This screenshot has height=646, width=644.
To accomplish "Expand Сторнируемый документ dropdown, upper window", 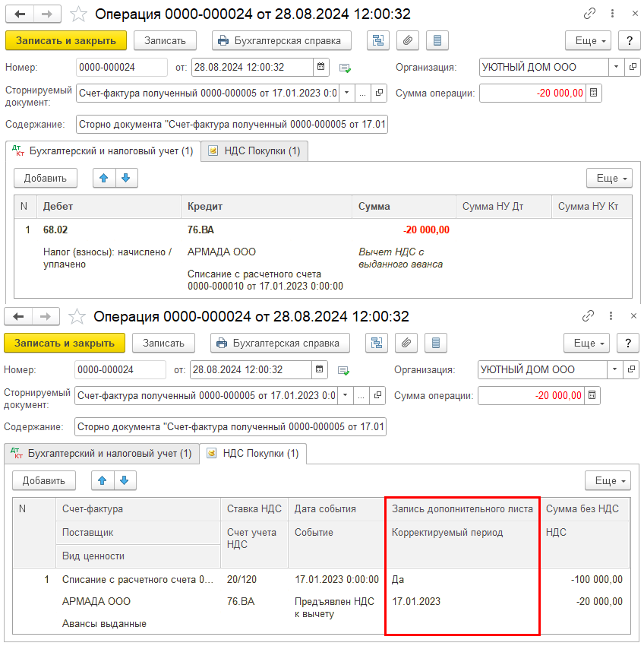I will click(x=347, y=93).
